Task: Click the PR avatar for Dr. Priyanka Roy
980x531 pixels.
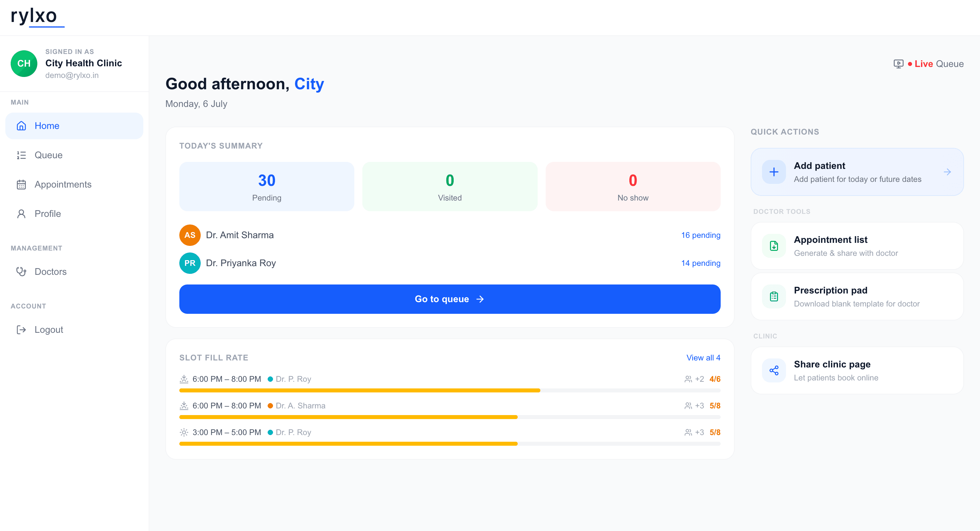Action: click(x=190, y=263)
